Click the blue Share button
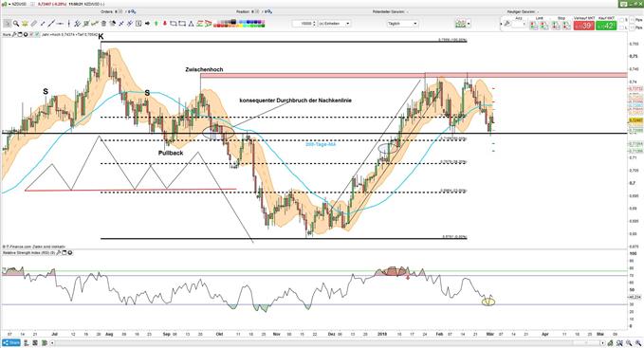The image size is (644, 348). [x=11, y=342]
